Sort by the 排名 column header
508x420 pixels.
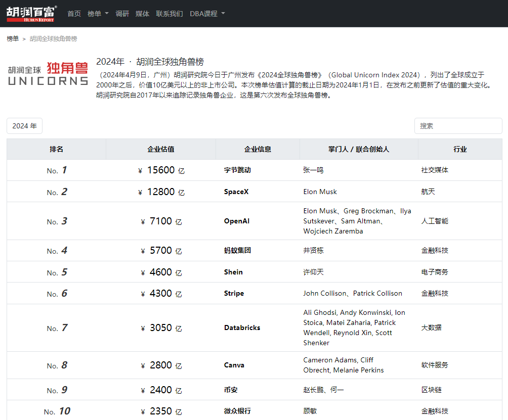click(56, 149)
